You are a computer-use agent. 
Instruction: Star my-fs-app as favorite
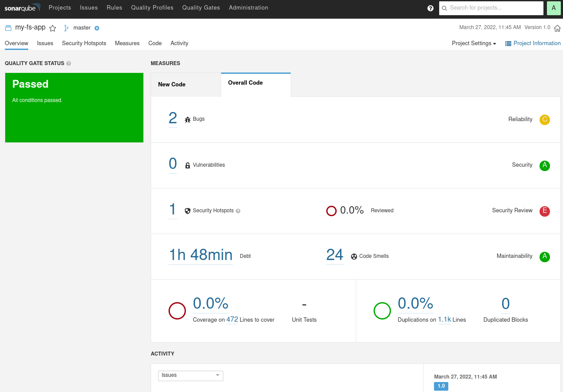[x=53, y=28]
